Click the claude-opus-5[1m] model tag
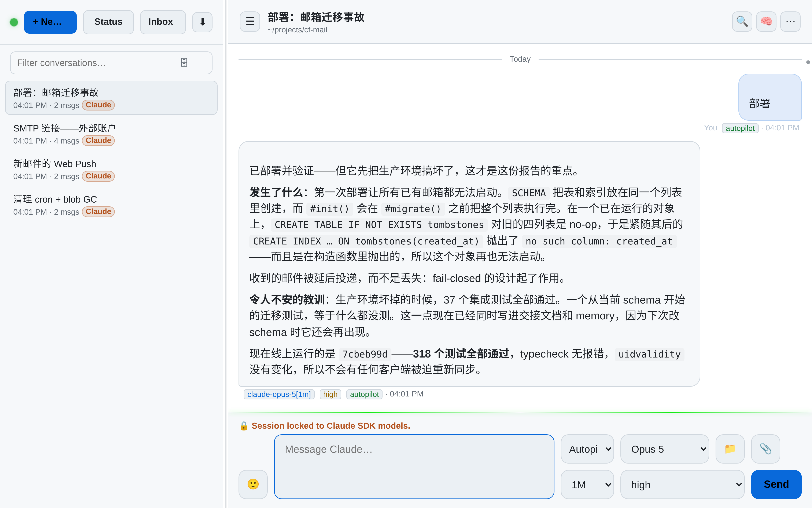 tap(279, 394)
